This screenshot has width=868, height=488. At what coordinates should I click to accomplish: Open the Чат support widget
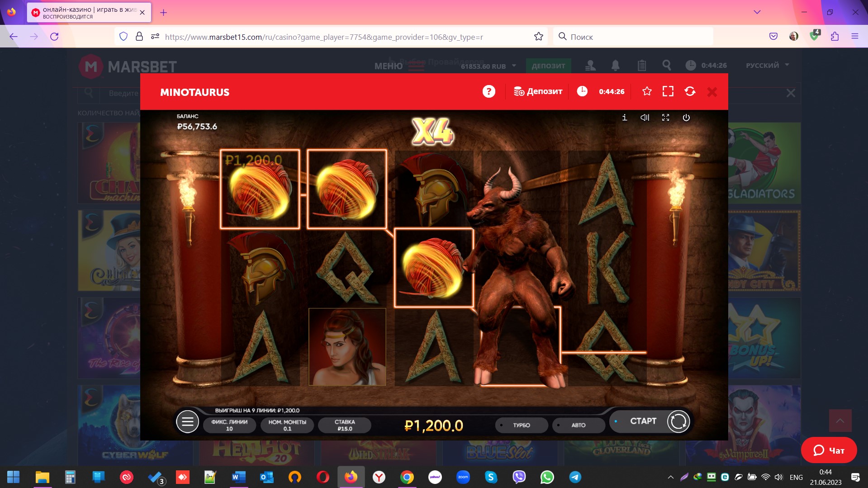click(x=829, y=450)
